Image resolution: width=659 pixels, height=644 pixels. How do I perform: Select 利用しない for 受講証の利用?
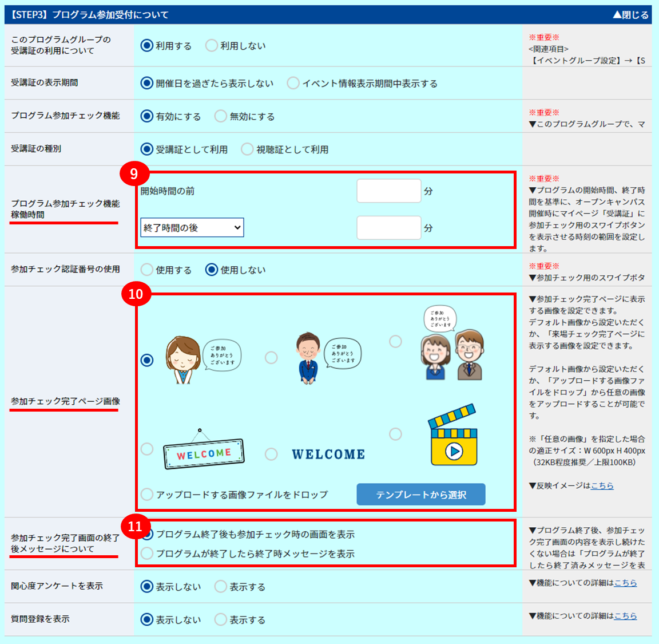click(212, 45)
